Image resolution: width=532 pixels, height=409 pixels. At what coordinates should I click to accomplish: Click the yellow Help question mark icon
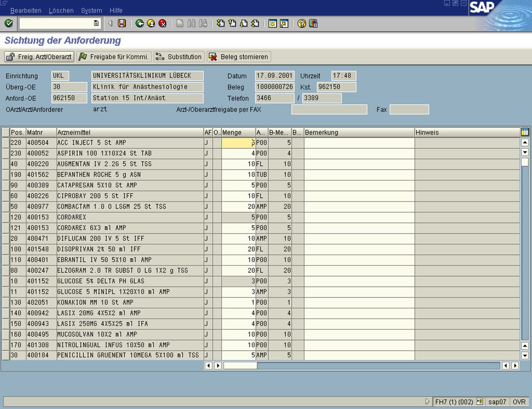tap(302, 23)
